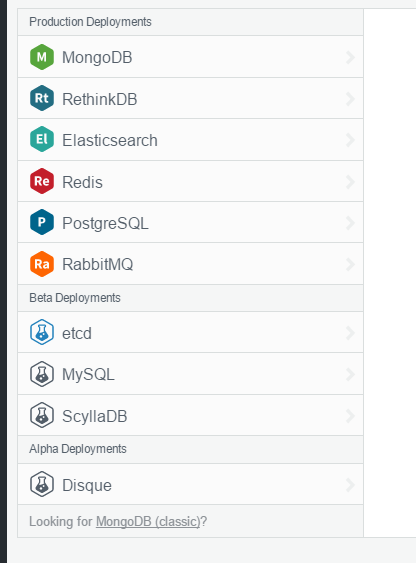
Task: Click the green MongoDB hexagon icon
Action: click(42, 57)
